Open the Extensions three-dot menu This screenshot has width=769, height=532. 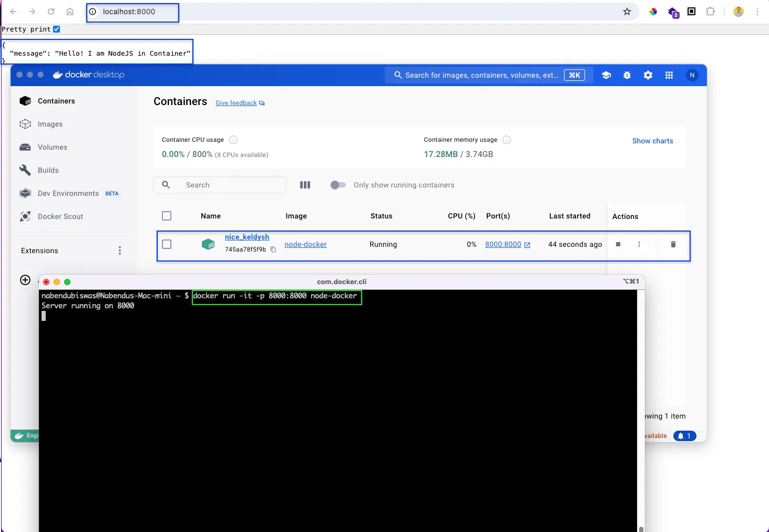120,251
